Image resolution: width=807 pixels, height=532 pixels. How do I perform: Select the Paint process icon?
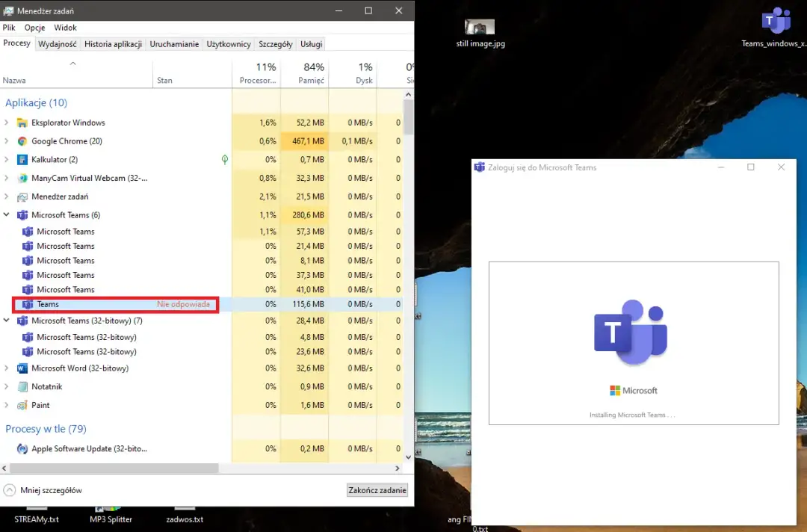(x=22, y=404)
